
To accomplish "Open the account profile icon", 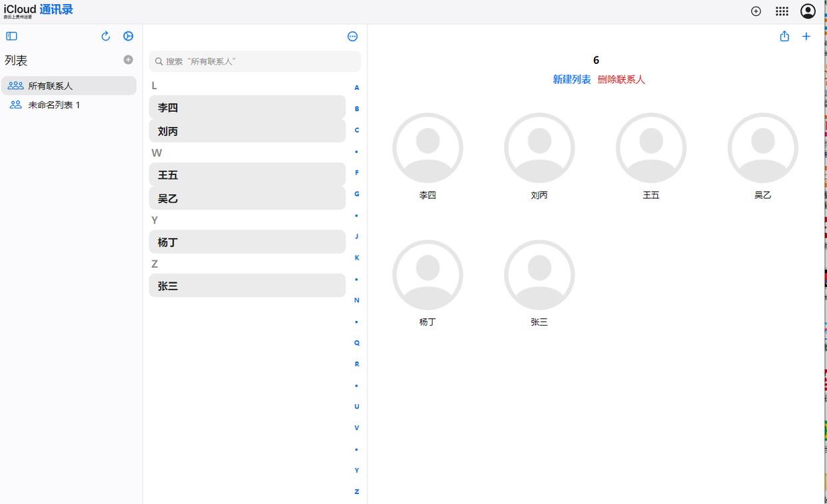I will click(808, 11).
